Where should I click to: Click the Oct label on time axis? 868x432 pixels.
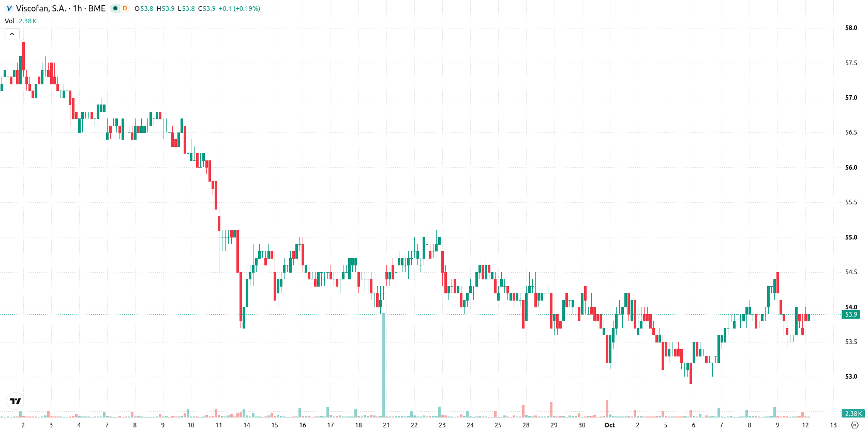click(x=610, y=425)
